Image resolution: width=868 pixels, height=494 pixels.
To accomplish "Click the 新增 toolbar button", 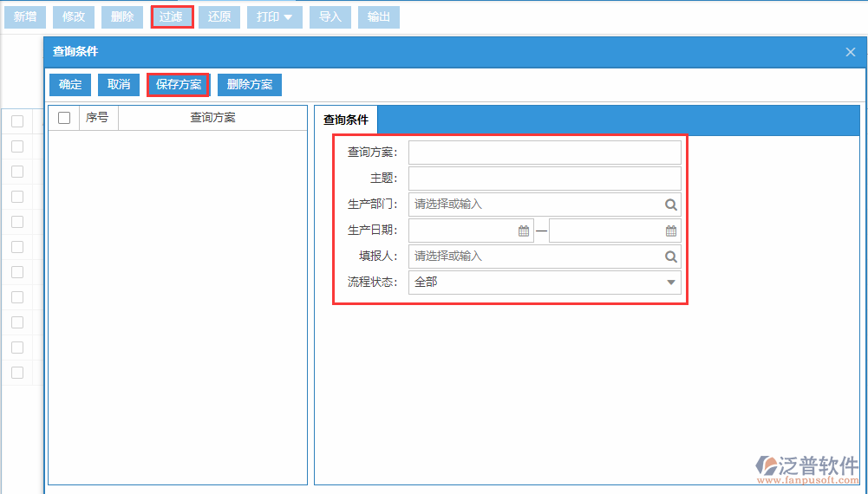I will click(x=25, y=17).
